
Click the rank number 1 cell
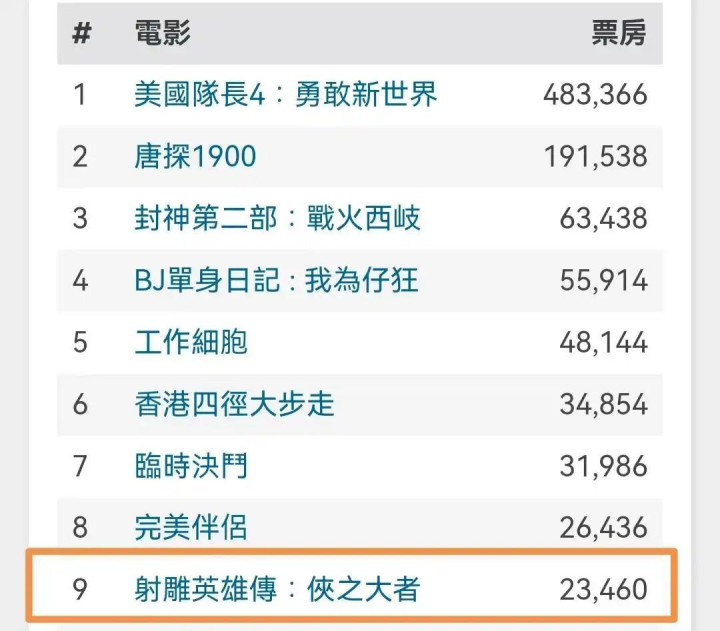(x=80, y=95)
